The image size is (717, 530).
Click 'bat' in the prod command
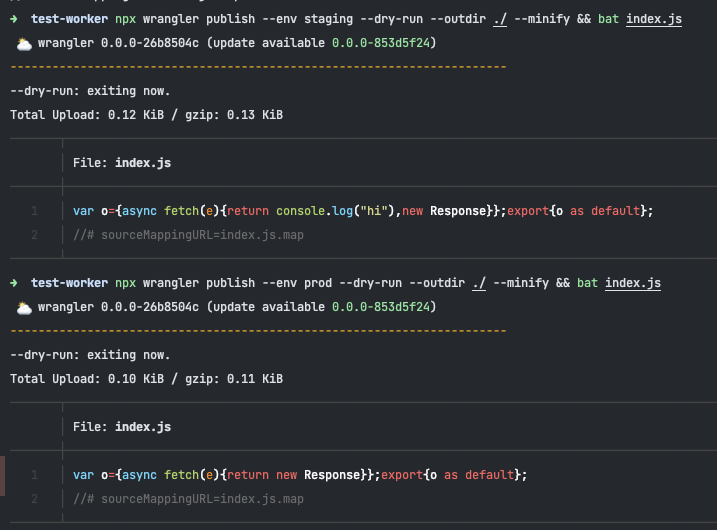tap(587, 283)
